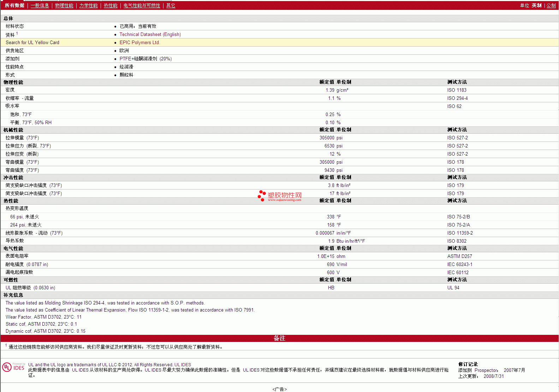This screenshot has height=392, width=559.
Task: Click the 平衡, 73°F, 50% RH label
Action: 31,123
